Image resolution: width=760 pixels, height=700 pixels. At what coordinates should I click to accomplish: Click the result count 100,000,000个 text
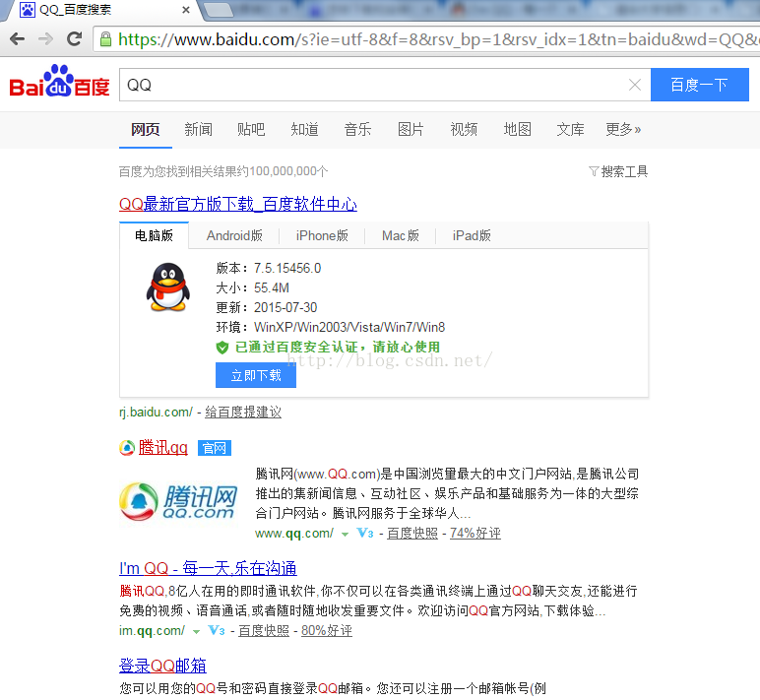point(288,171)
